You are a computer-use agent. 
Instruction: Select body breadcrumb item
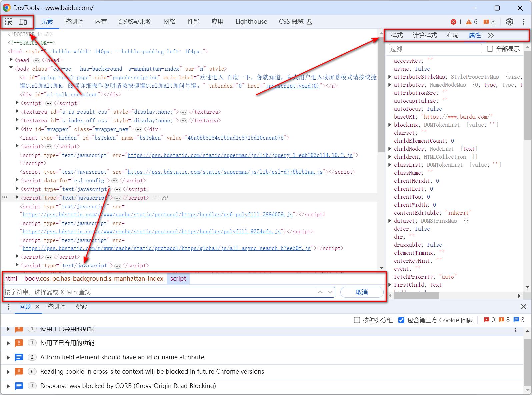click(94, 278)
